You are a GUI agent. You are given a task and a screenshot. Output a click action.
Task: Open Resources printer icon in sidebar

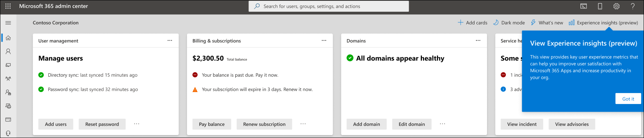tap(8, 106)
